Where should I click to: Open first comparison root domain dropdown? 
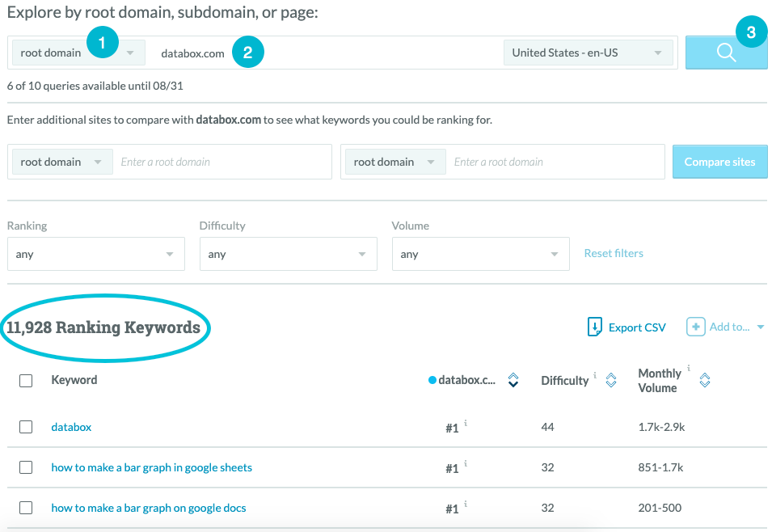click(62, 162)
